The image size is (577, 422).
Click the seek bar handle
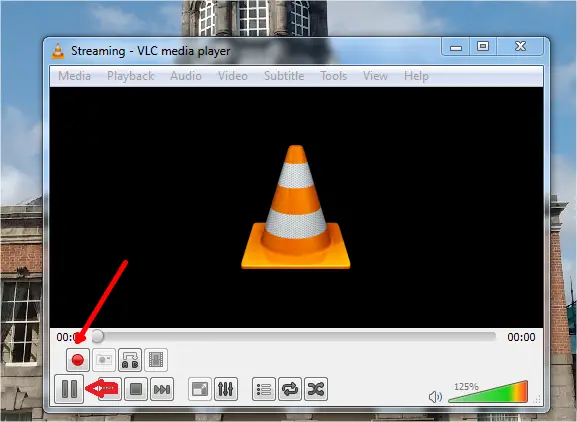point(98,336)
